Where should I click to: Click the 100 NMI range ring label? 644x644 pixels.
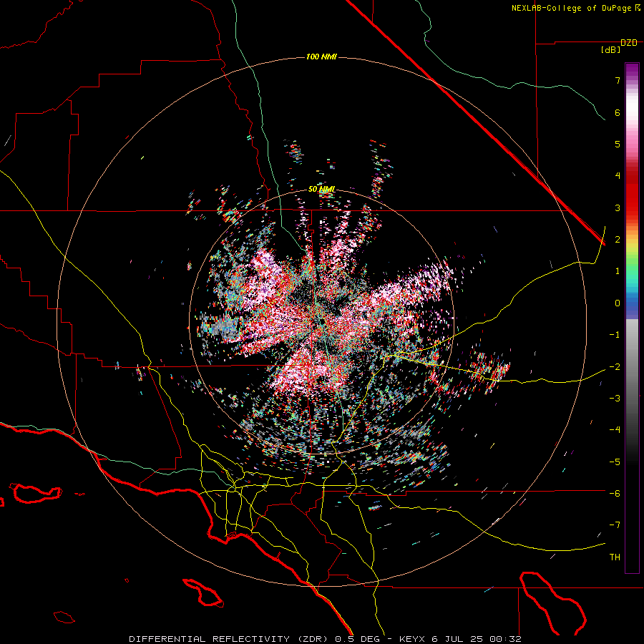click(x=321, y=57)
